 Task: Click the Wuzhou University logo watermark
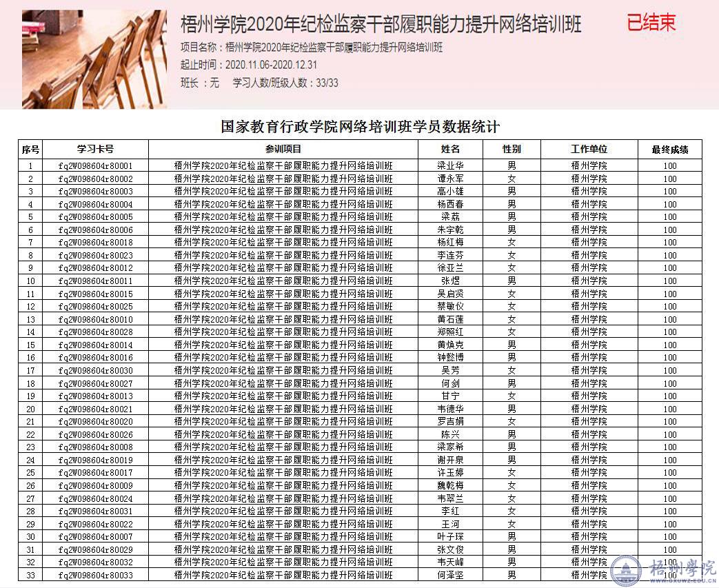click(x=664, y=570)
